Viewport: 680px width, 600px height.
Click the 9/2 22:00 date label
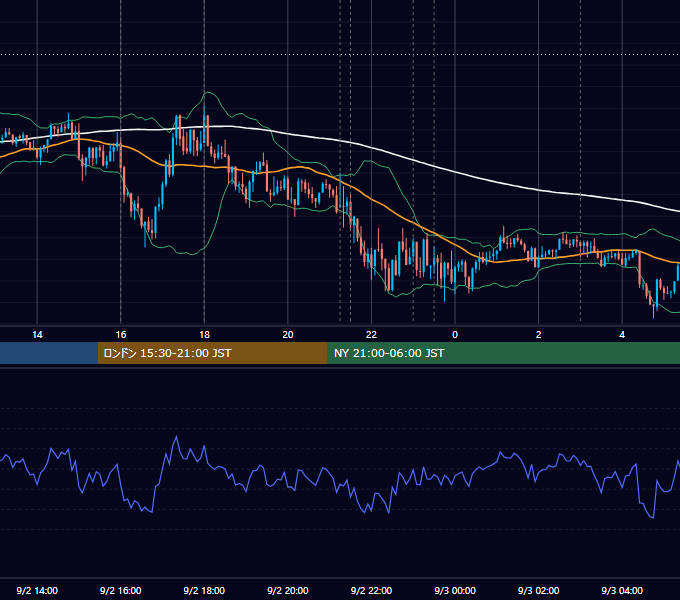371,590
